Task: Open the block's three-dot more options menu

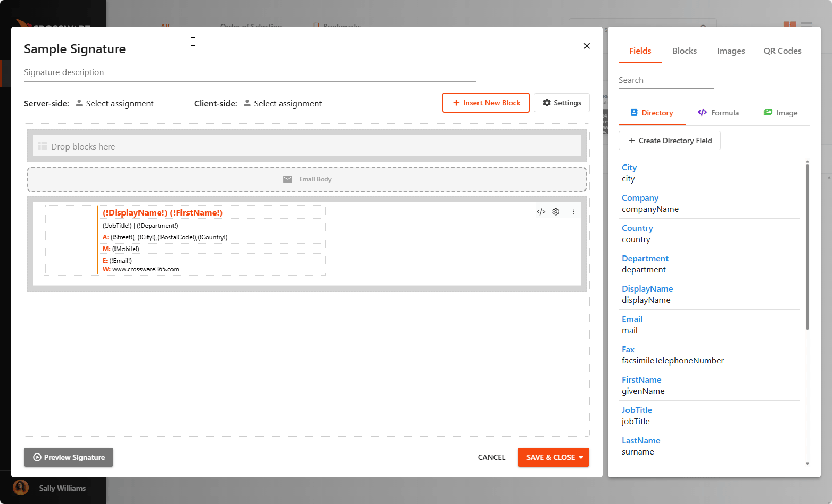Action: [573, 212]
